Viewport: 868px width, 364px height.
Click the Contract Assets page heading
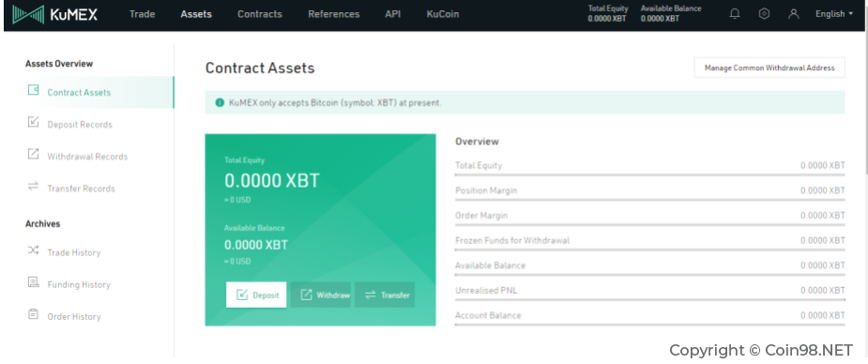(x=260, y=68)
